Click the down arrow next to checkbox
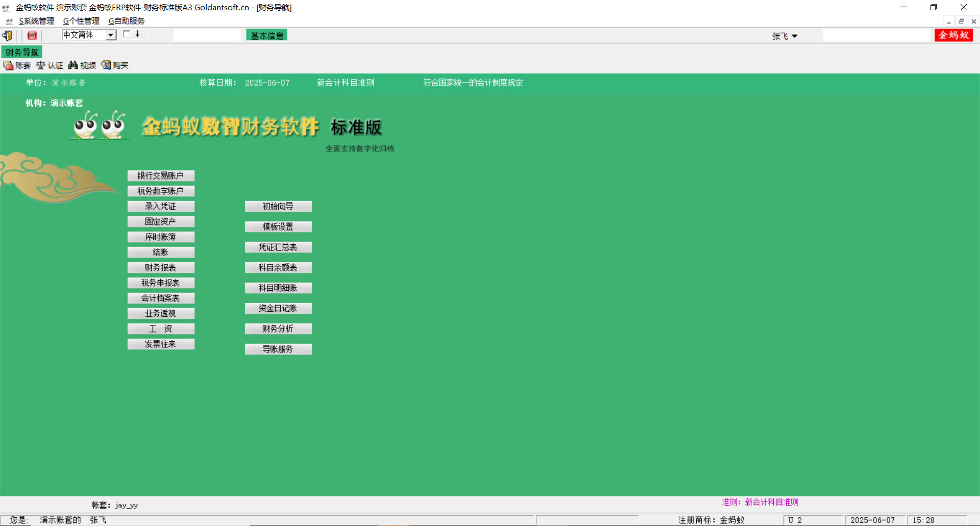 [x=137, y=34]
